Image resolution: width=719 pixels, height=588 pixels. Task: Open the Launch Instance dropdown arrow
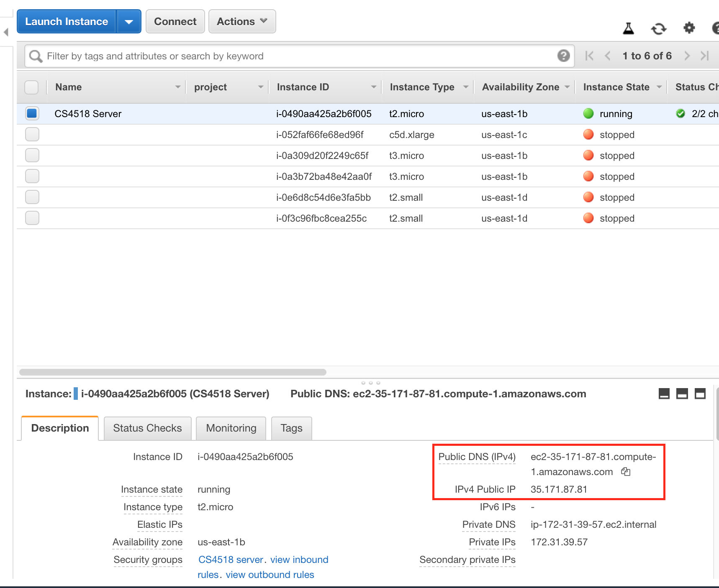[x=129, y=21]
